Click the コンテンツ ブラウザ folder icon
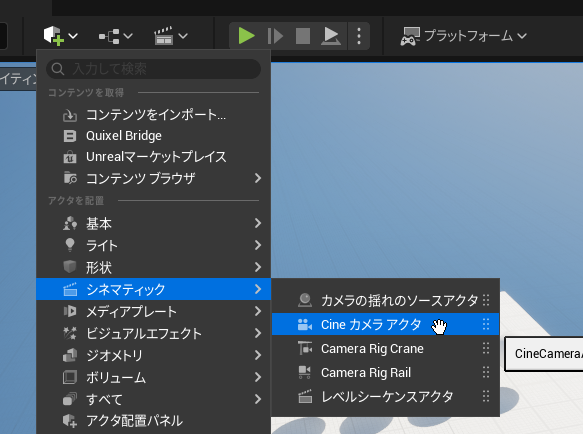Image resolution: width=583 pixels, height=434 pixels. pyautogui.click(x=70, y=178)
